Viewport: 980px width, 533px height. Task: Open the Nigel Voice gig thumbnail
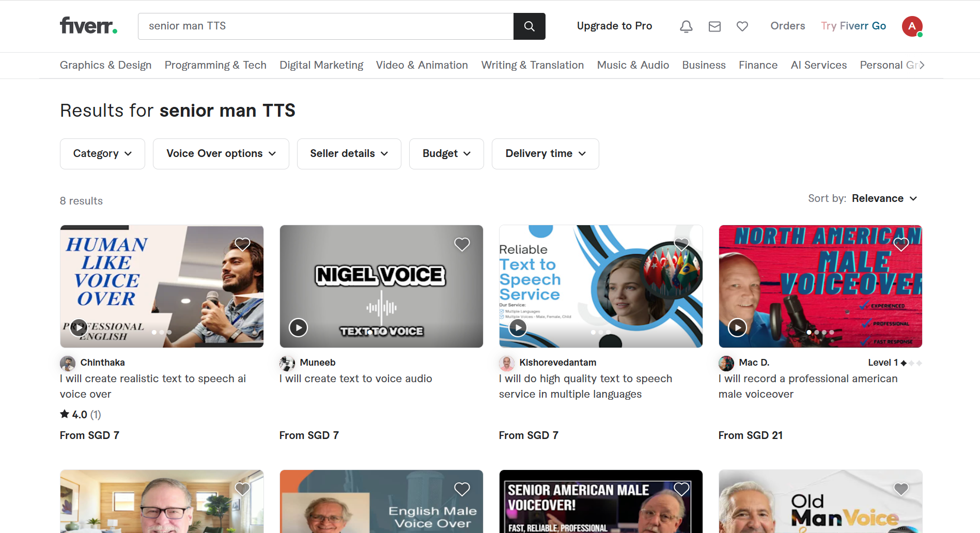[x=381, y=286]
